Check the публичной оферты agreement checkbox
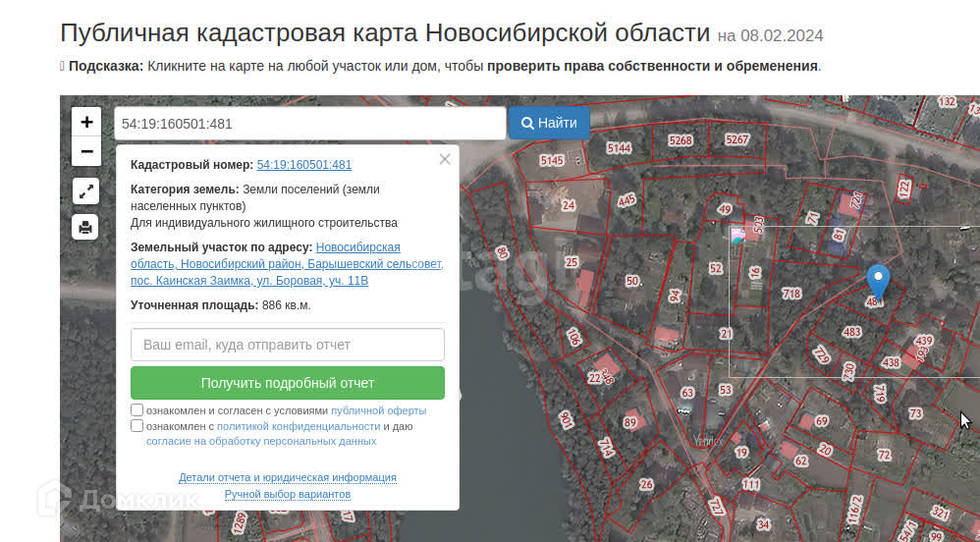Image resolution: width=980 pixels, height=542 pixels. click(x=137, y=410)
